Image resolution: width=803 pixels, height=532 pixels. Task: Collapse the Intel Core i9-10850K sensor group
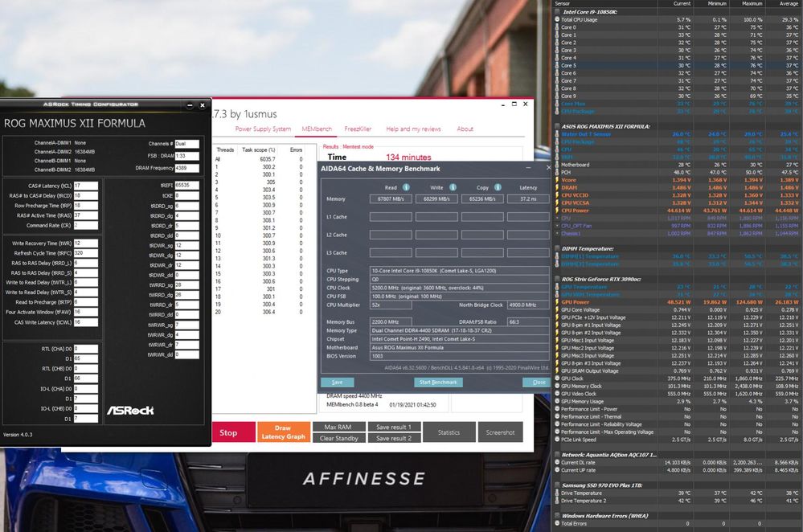(x=557, y=12)
